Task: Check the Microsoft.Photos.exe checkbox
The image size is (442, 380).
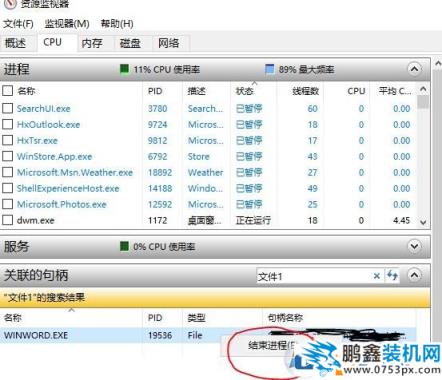Action: click(7, 204)
